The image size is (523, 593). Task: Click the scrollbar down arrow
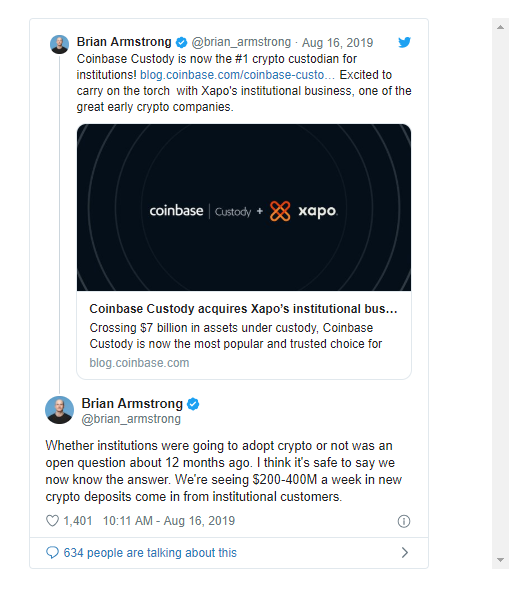(x=500, y=560)
